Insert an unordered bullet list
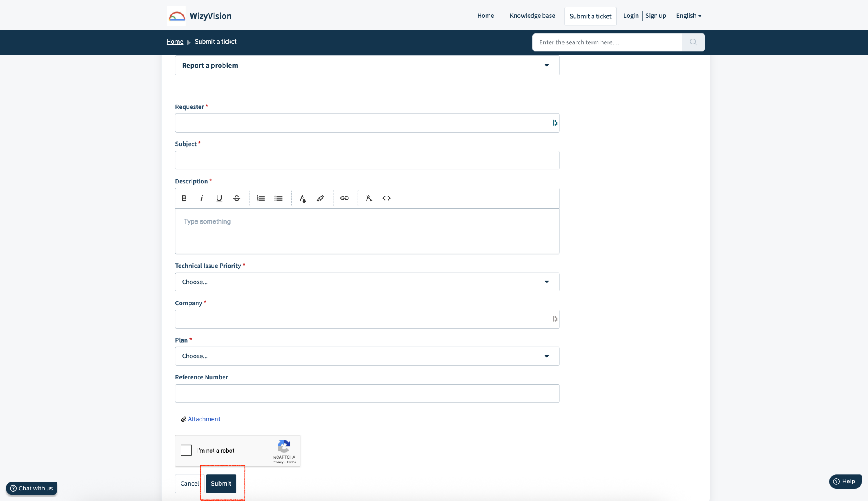 point(278,198)
